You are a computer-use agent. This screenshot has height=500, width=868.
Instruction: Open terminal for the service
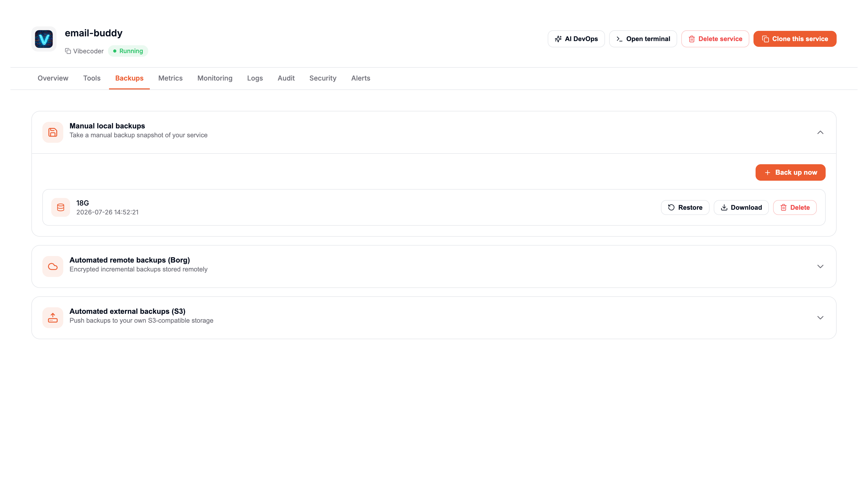[x=643, y=39]
